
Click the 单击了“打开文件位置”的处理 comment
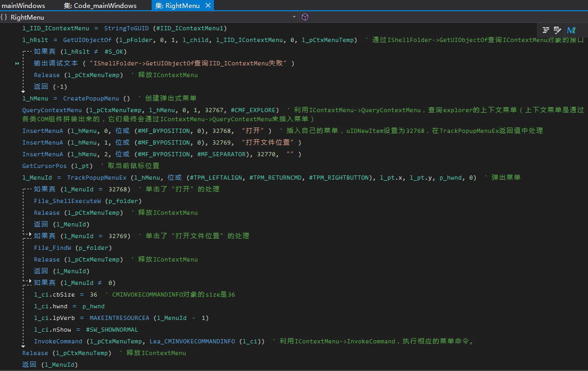point(197,236)
